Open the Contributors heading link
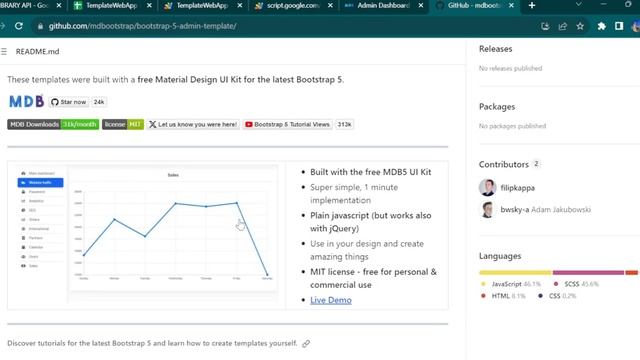Viewport: 640px width, 360px height. coord(504,164)
